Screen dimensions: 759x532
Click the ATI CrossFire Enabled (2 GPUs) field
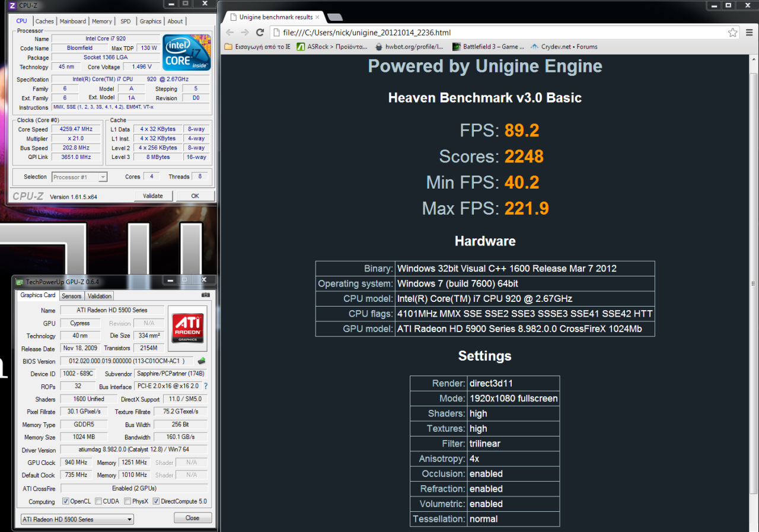click(x=134, y=489)
